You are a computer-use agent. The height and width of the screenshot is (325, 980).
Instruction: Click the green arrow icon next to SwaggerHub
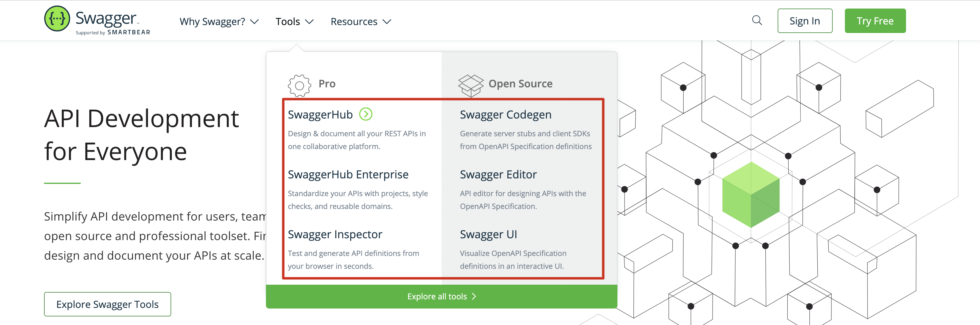point(366,115)
